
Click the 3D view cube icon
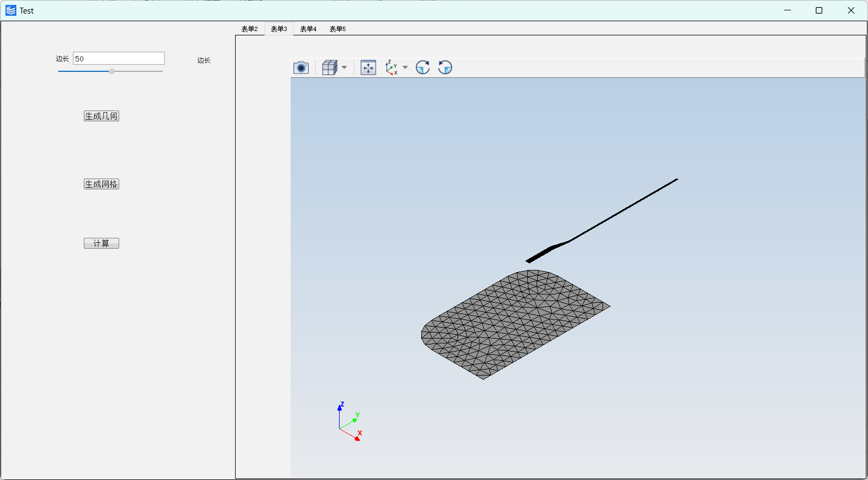(x=330, y=67)
